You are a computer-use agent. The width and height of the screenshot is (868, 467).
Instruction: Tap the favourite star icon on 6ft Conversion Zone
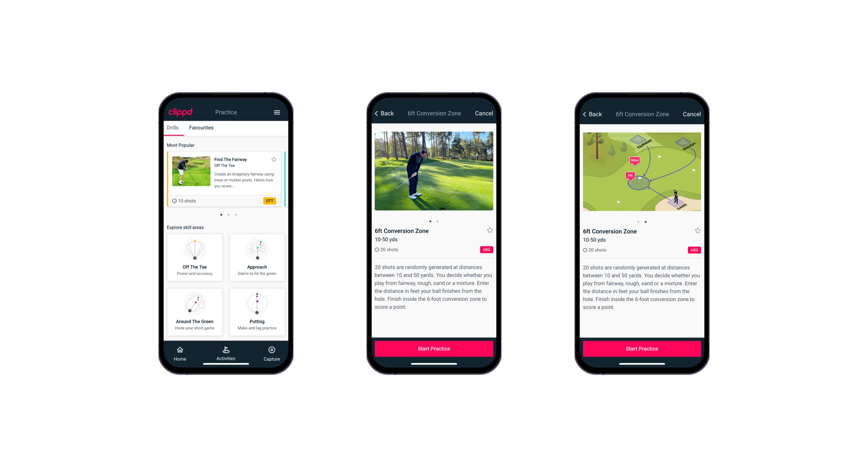[489, 231]
